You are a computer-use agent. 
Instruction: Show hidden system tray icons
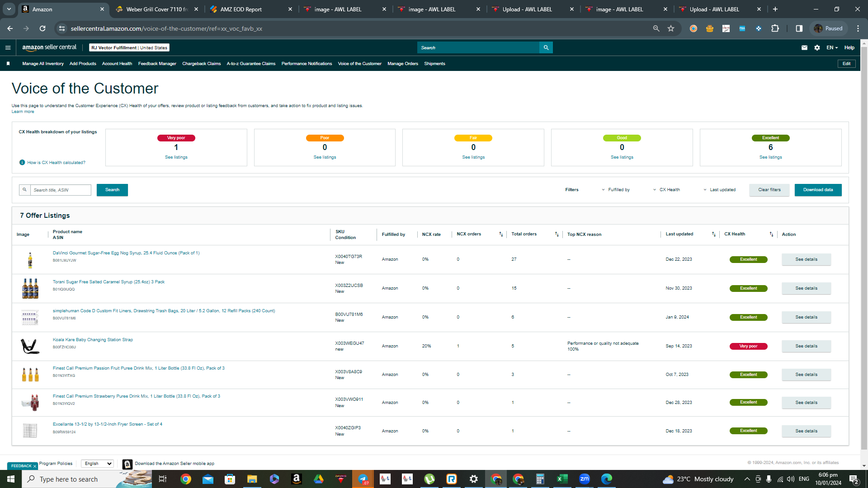(x=747, y=479)
